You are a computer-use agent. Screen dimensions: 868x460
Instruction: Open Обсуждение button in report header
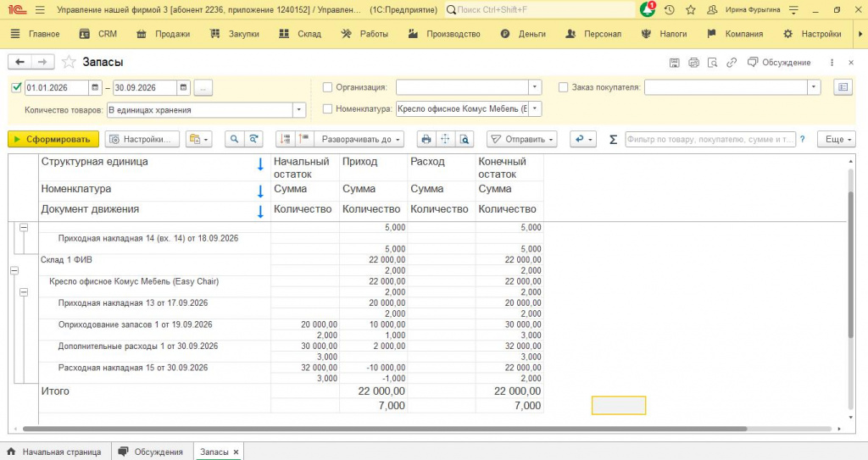pyautogui.click(x=779, y=63)
